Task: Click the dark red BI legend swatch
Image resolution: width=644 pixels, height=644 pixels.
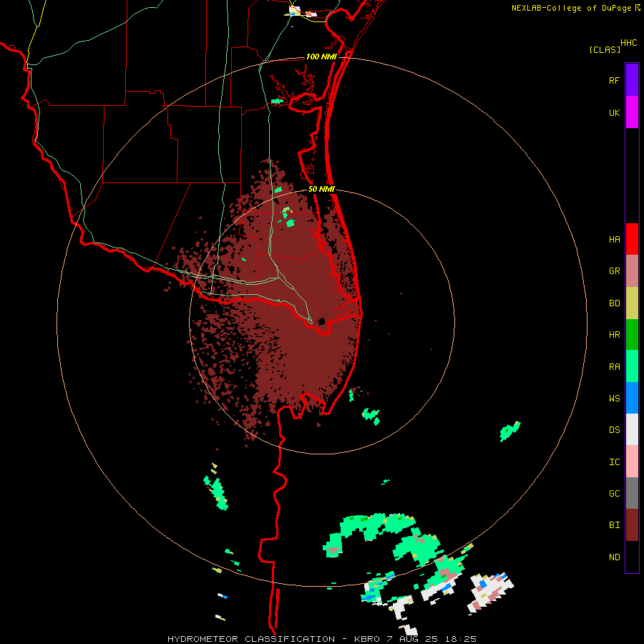Action: 632,525
